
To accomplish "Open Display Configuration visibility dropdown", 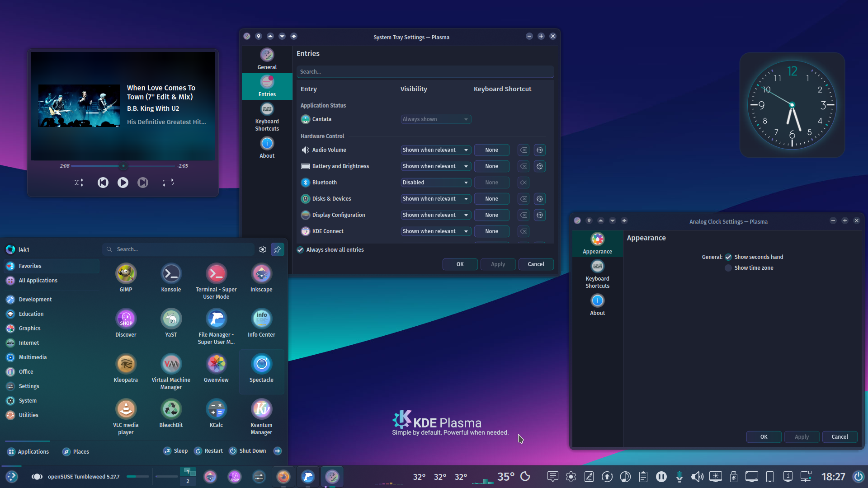I will click(436, 215).
